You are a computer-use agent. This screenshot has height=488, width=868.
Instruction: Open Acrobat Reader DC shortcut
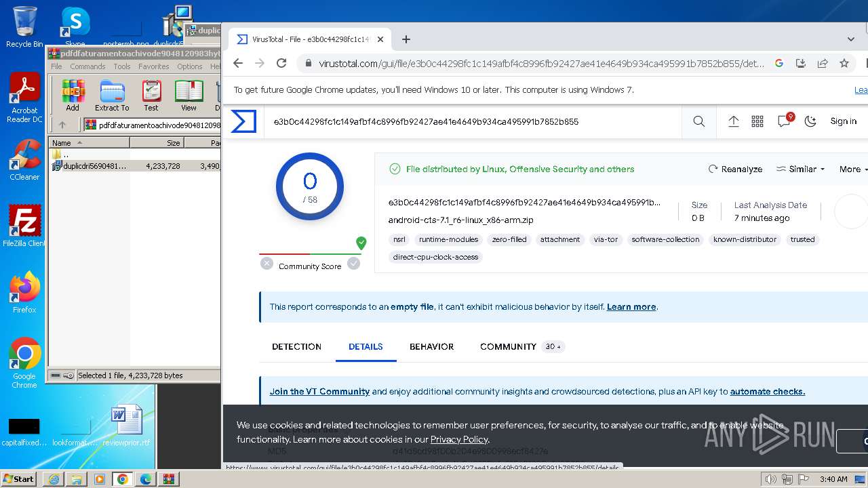[x=24, y=98]
